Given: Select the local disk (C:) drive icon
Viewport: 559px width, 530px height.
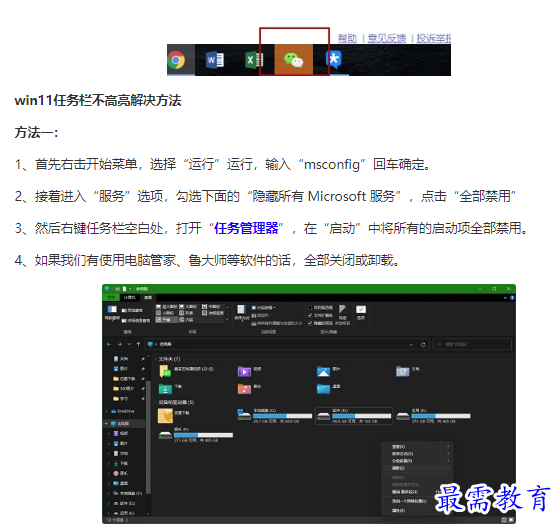Looking at the screenshot, I should click(x=244, y=415).
